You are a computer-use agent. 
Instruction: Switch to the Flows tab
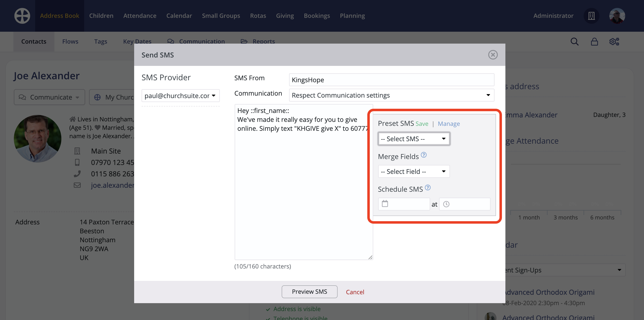pyautogui.click(x=70, y=41)
